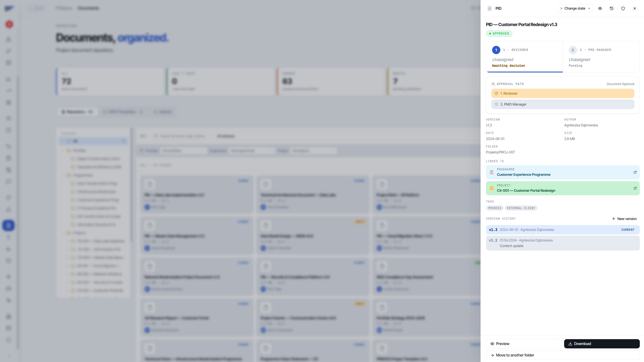Screen dimensions: 644x362
Task: Select the 1 · Reviewer step tab
Action: click(524, 57)
